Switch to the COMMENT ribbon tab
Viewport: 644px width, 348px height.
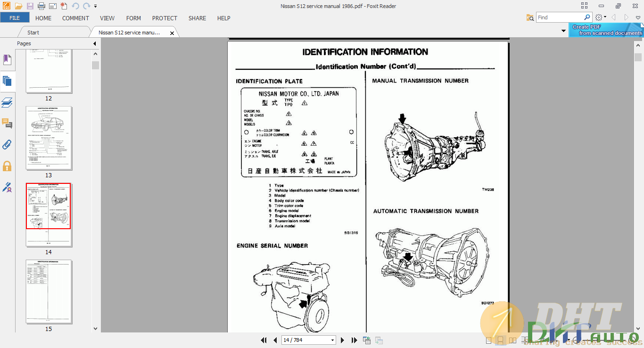coord(75,18)
